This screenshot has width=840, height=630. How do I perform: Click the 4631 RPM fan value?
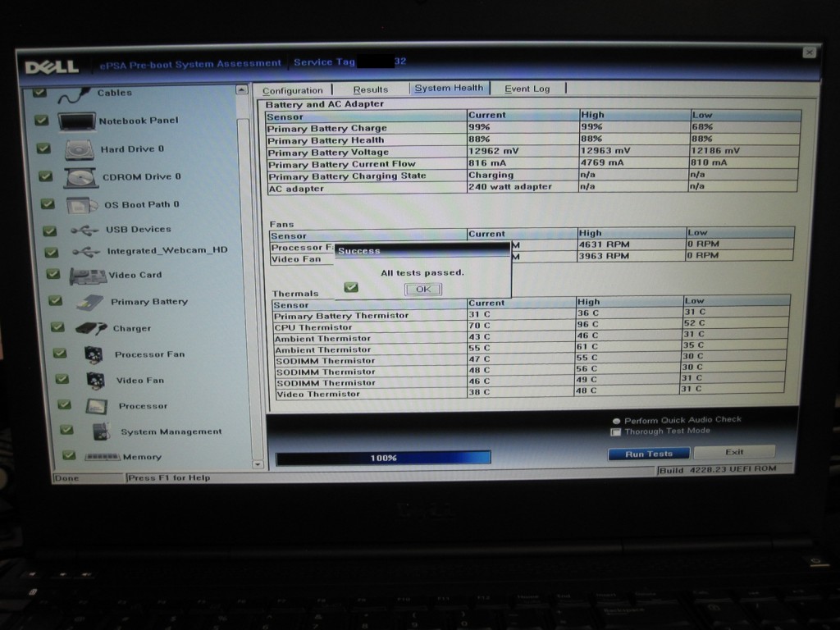[604, 244]
